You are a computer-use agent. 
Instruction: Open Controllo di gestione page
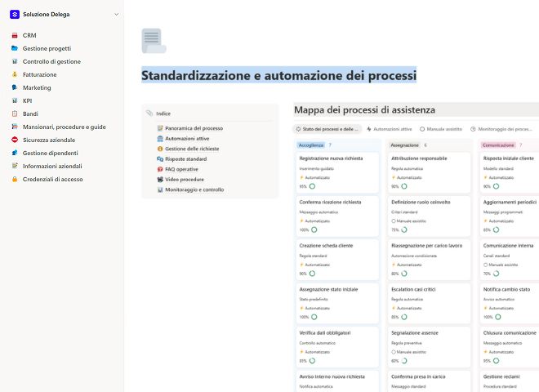[x=51, y=61]
